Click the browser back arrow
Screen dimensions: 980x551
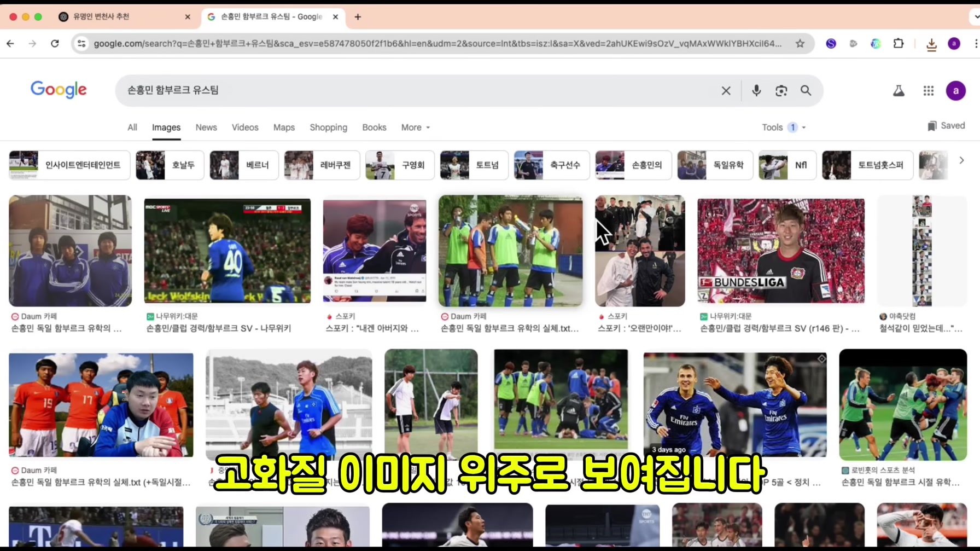[x=10, y=44]
